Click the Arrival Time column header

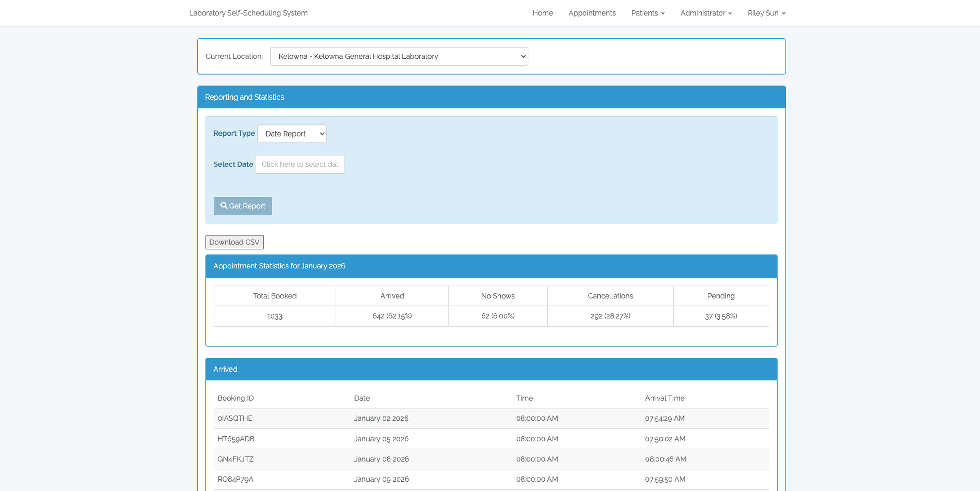point(664,398)
